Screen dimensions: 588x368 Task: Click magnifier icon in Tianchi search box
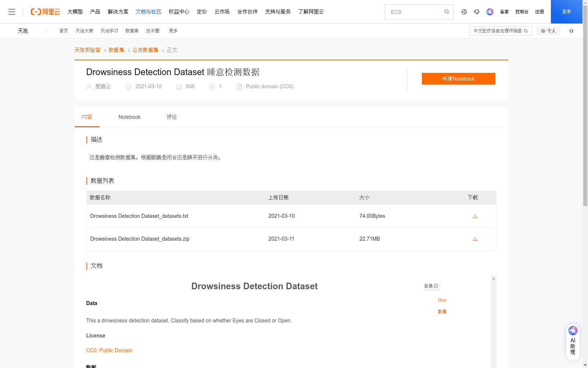(526, 31)
